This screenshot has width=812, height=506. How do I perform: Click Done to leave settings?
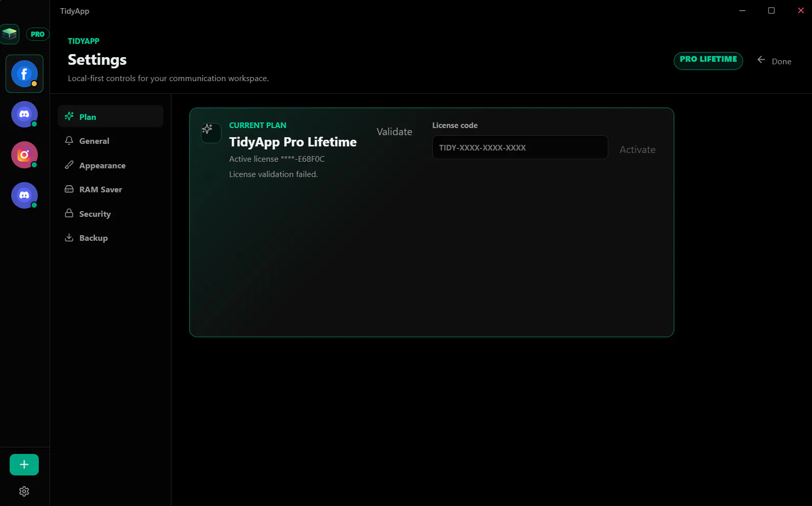(781, 61)
